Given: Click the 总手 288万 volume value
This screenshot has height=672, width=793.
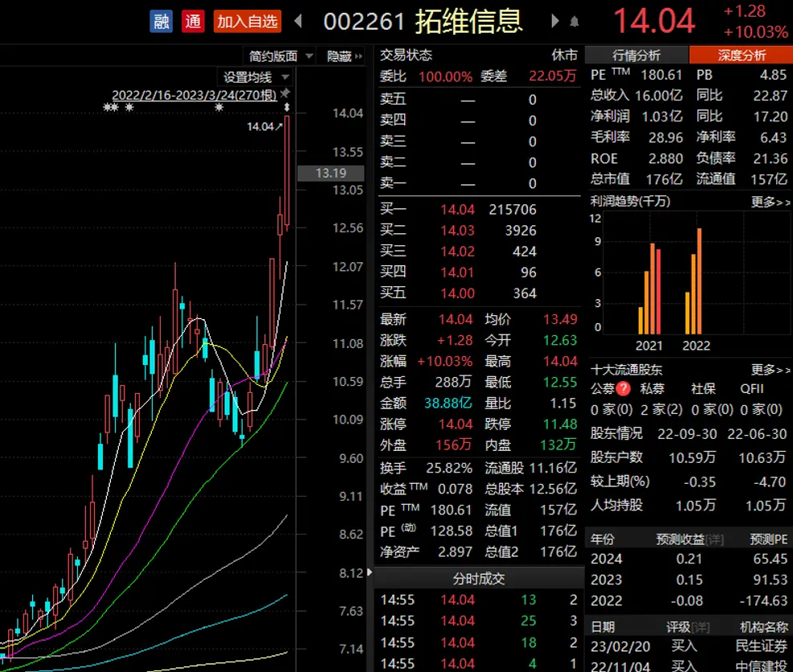Looking at the screenshot, I should (x=454, y=382).
